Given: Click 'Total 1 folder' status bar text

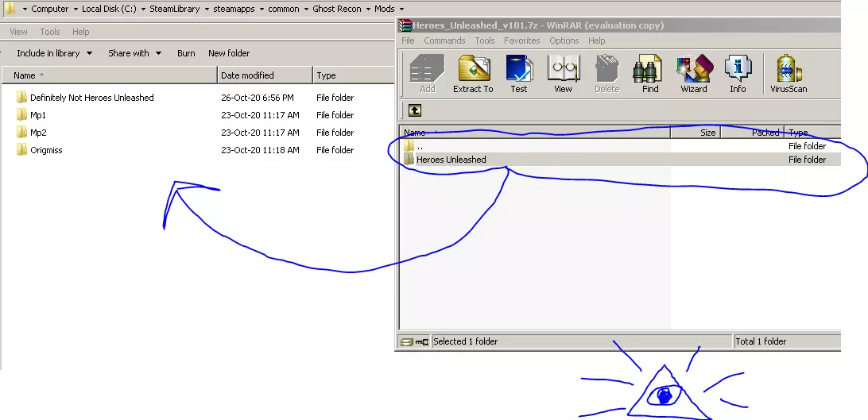Looking at the screenshot, I should pos(761,341).
